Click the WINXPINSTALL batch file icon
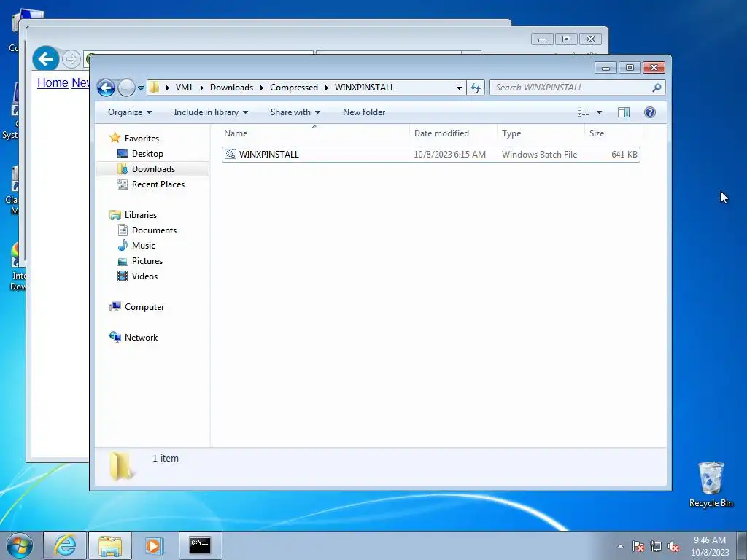The width and height of the screenshot is (747, 560). (x=230, y=154)
